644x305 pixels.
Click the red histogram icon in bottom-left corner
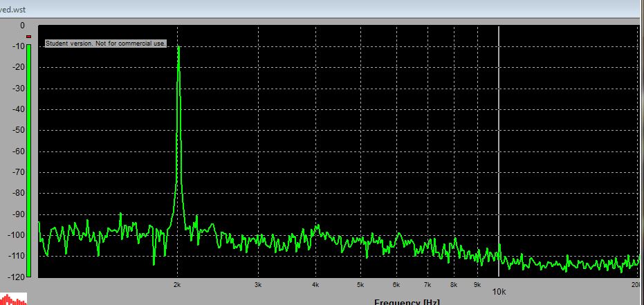pos(13,299)
